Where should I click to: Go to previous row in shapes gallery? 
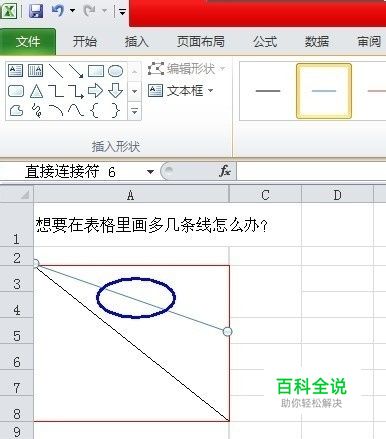[x=134, y=71]
